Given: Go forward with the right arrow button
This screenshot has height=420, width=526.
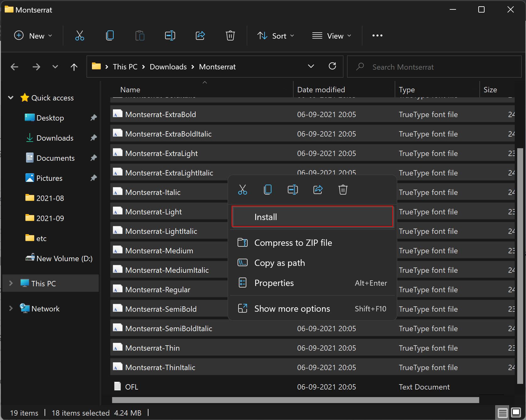Looking at the screenshot, I should coord(36,67).
